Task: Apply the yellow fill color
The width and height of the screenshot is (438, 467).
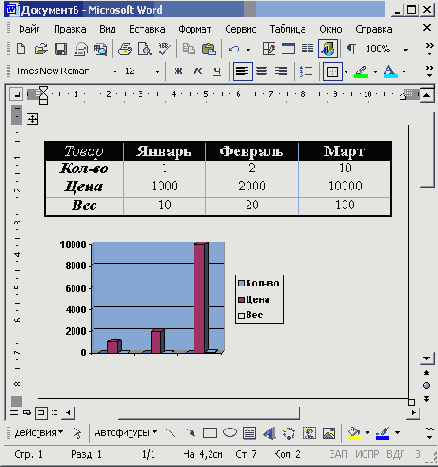Action: 354,434
